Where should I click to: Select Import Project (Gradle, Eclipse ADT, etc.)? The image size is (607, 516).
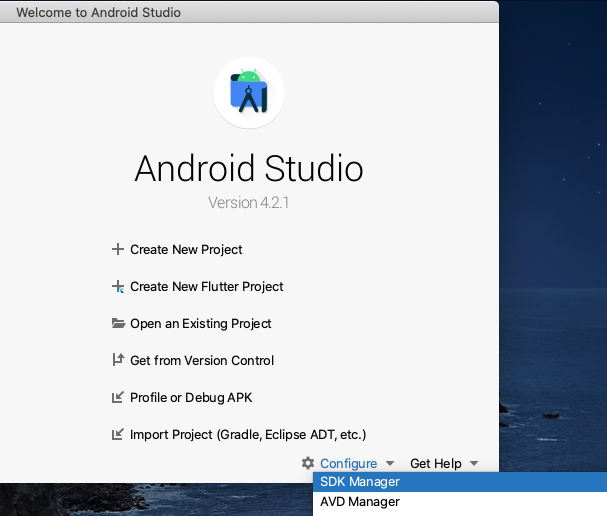click(x=248, y=435)
